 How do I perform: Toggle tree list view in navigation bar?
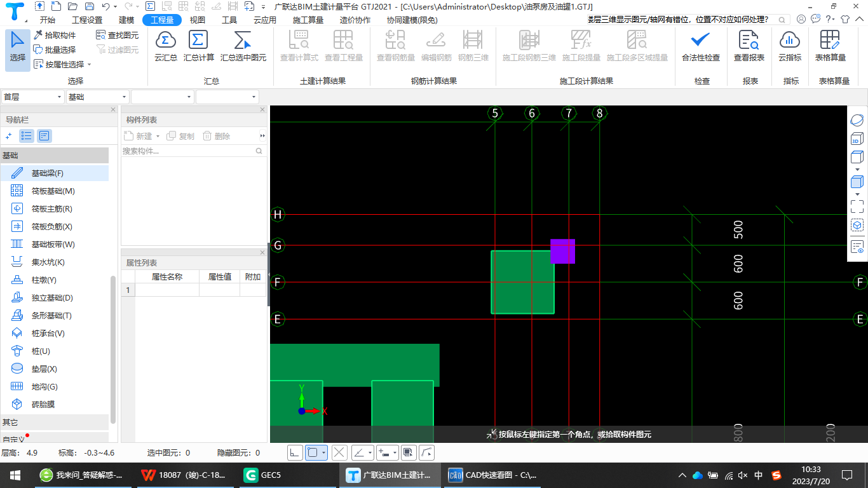coord(27,135)
